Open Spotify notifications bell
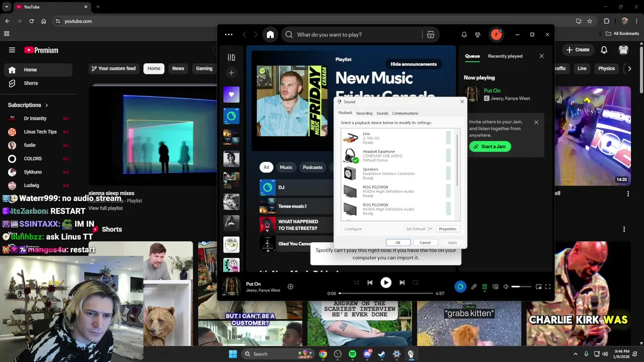644x362 pixels. tap(464, 35)
